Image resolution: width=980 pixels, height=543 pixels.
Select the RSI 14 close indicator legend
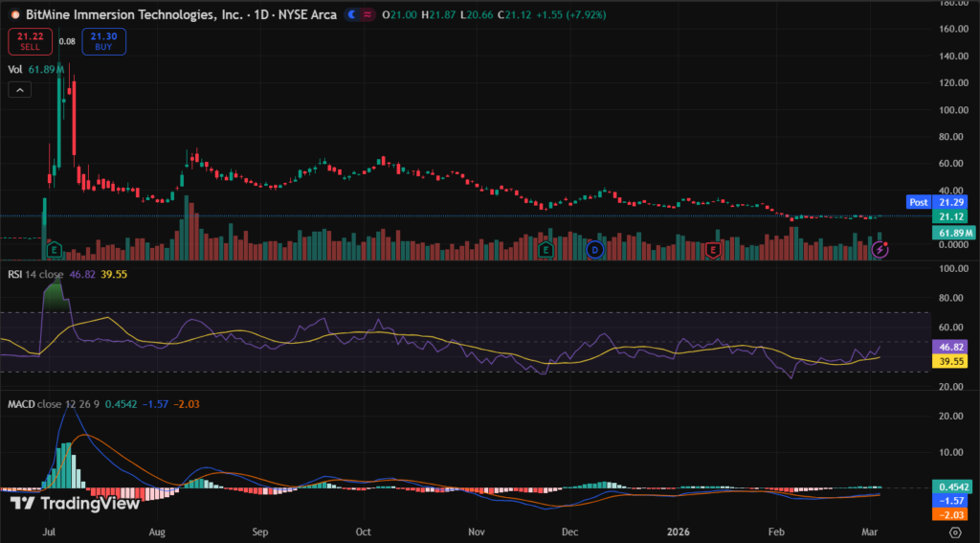tap(33, 275)
